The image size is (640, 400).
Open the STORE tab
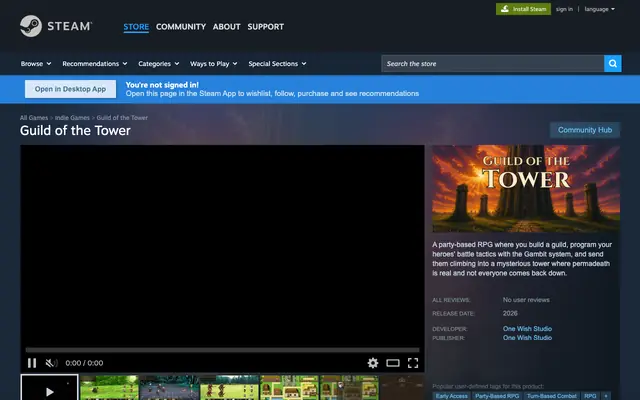coord(136,27)
